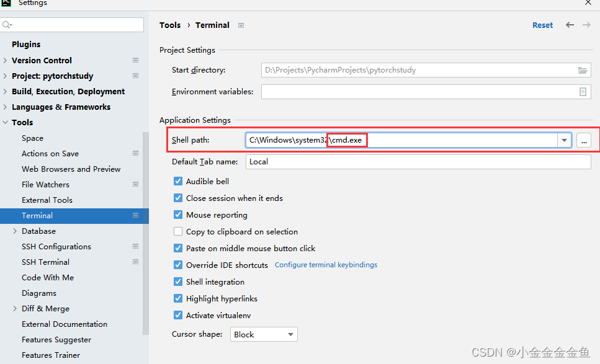Browse for start directory with folder icon
Viewport: 600px width, 364px height.
[x=583, y=70]
